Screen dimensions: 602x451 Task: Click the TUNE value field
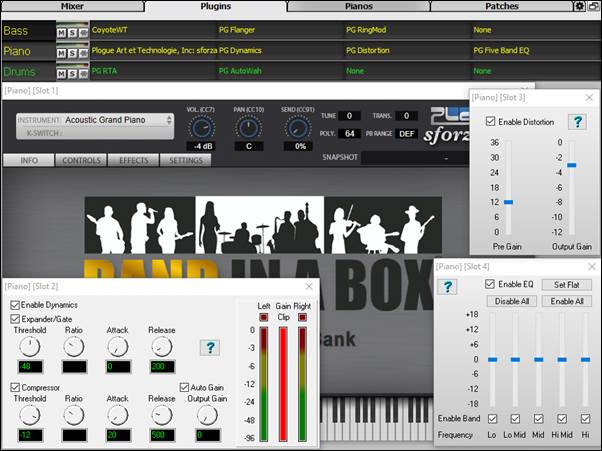[x=349, y=116]
